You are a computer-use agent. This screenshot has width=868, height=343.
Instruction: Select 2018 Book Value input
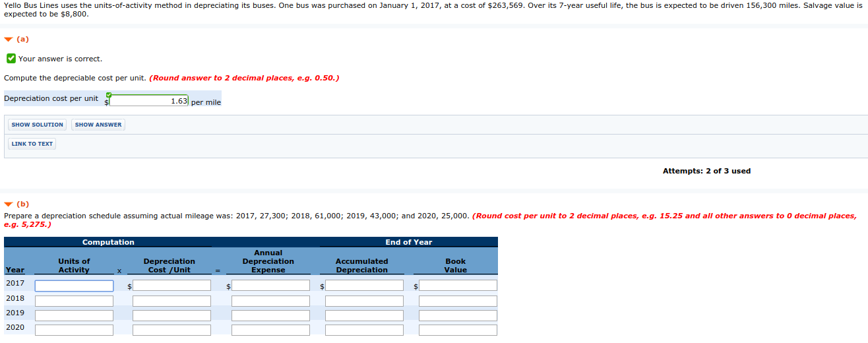pos(458,301)
